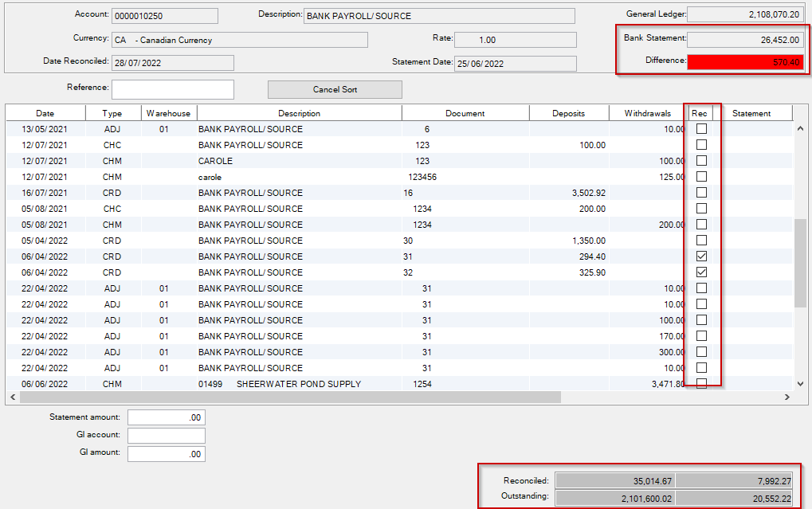
Task: Click the red Difference amount field
Action: click(745, 62)
